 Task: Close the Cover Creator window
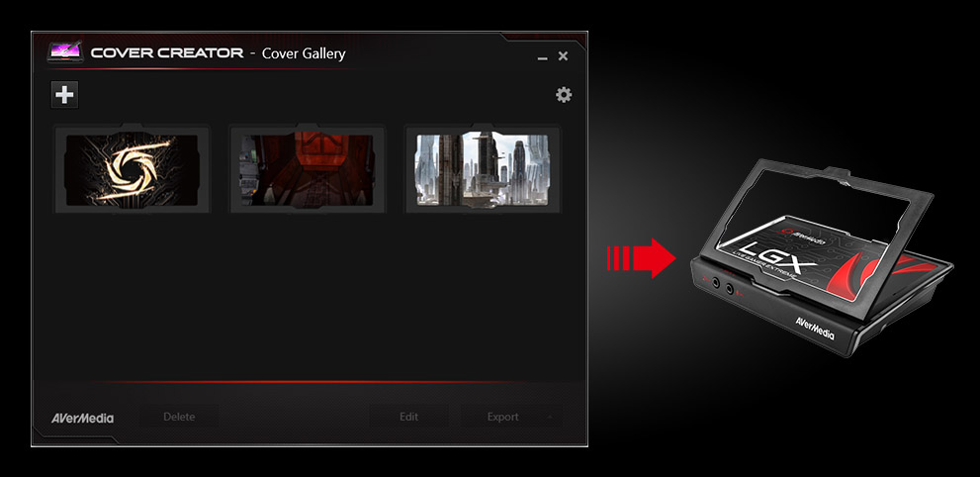coord(563,56)
